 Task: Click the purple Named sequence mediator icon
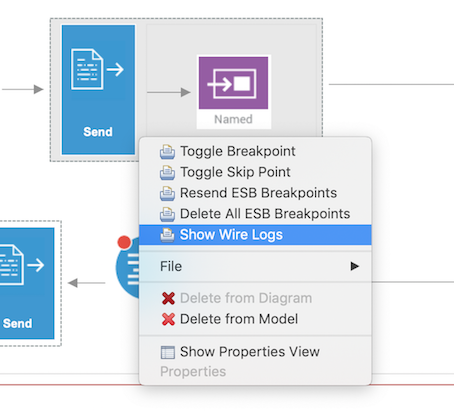[233, 83]
